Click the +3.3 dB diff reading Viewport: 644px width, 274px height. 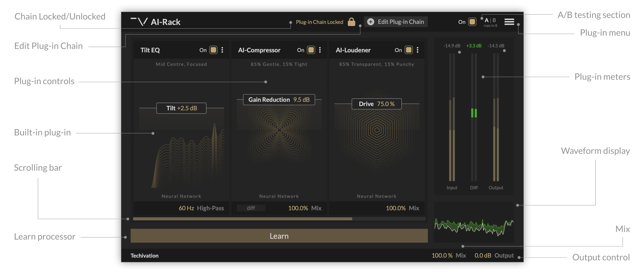(474, 46)
